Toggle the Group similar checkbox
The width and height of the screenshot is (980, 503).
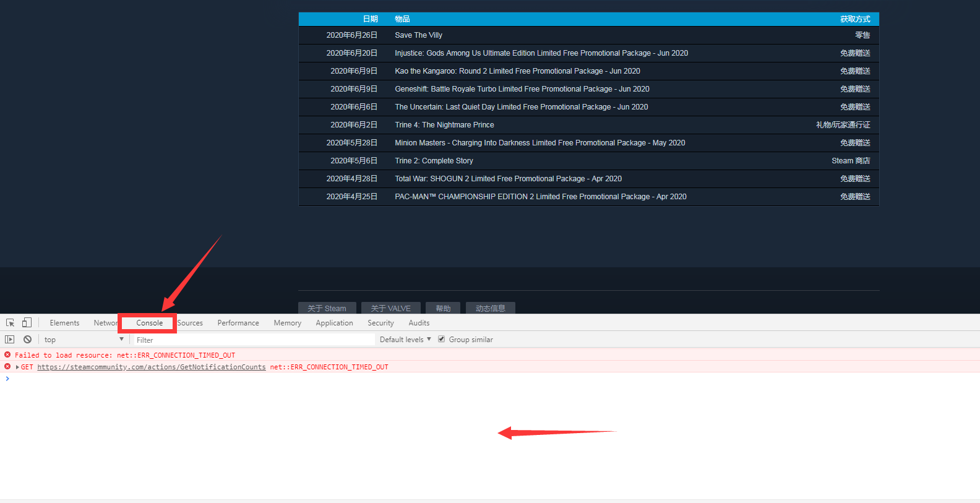coord(441,339)
